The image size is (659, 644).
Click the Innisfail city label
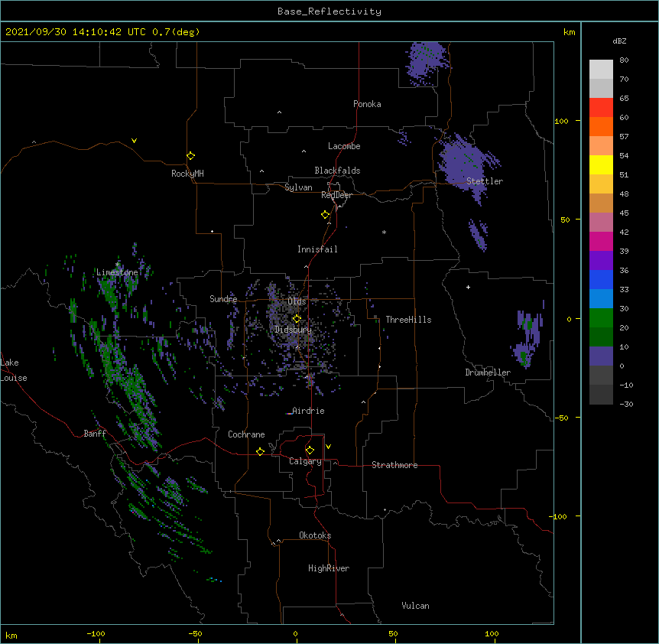click(317, 249)
